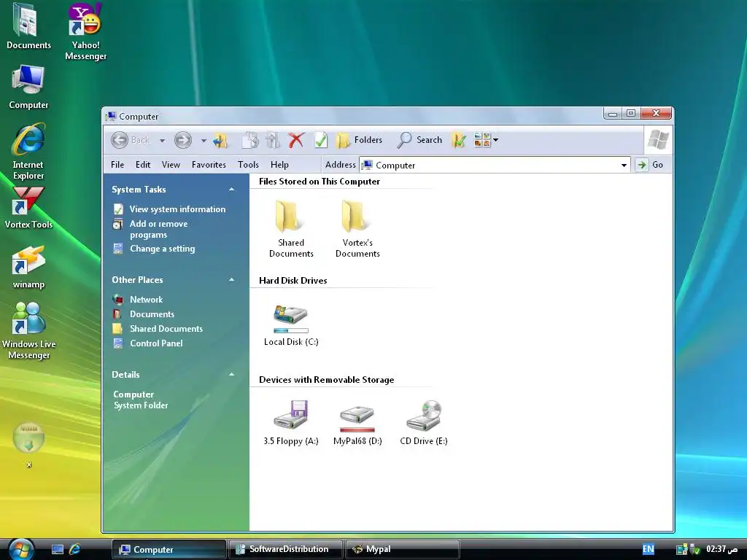
Task: Click the EN language indicator
Action: (649, 549)
